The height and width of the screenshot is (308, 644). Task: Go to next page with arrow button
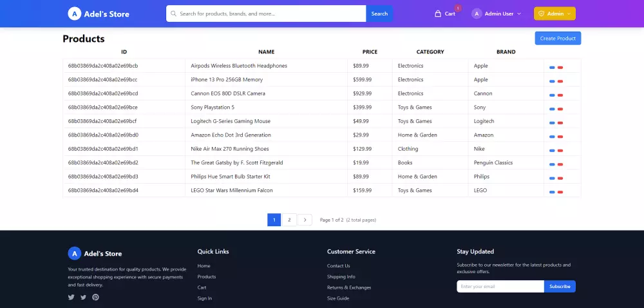(305, 220)
